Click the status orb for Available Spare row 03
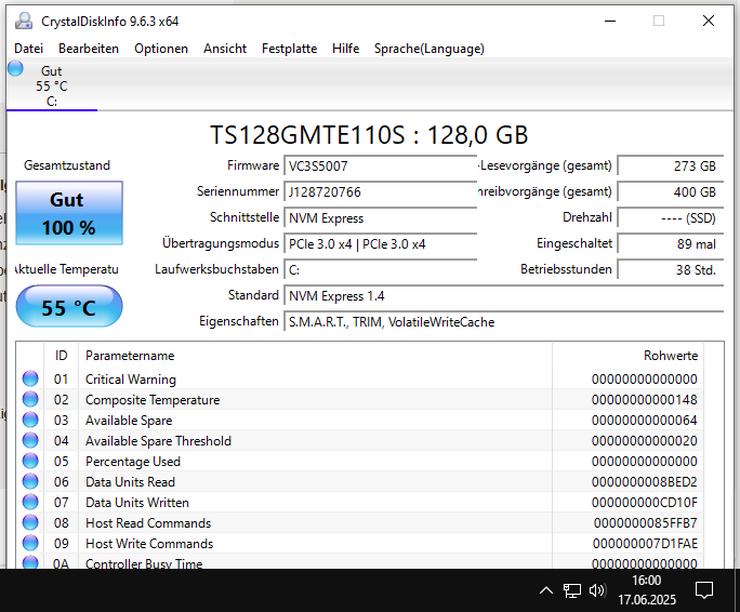 (x=30, y=420)
